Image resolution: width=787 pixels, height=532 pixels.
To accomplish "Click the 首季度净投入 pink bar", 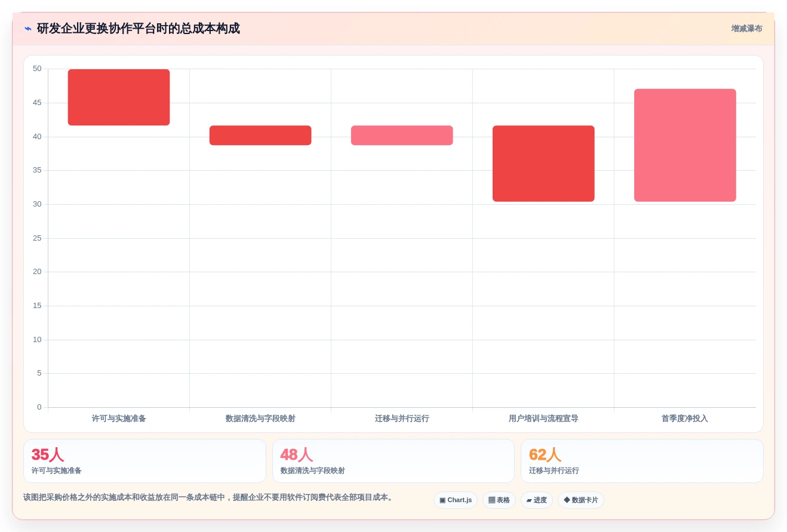I will 685,145.
